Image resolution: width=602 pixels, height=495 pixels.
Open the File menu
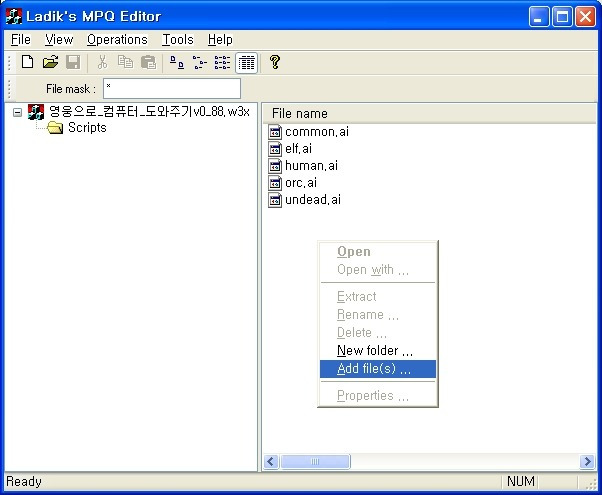coord(21,40)
